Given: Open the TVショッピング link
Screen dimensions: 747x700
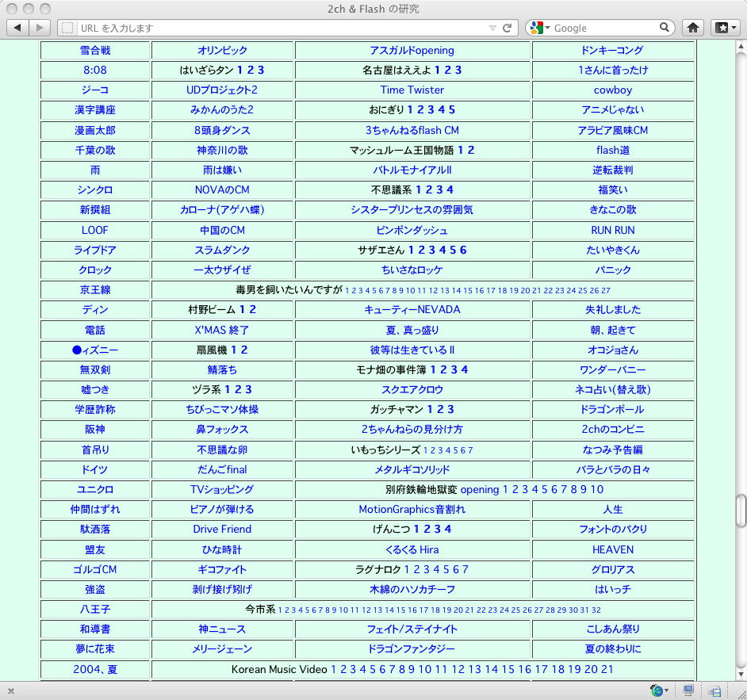Looking at the screenshot, I should click(222, 489).
